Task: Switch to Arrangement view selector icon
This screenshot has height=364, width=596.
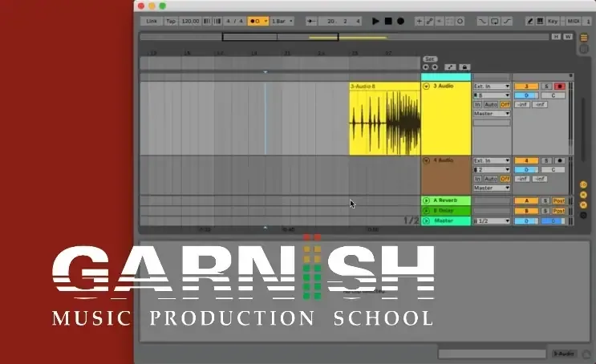Action: pyautogui.click(x=584, y=37)
